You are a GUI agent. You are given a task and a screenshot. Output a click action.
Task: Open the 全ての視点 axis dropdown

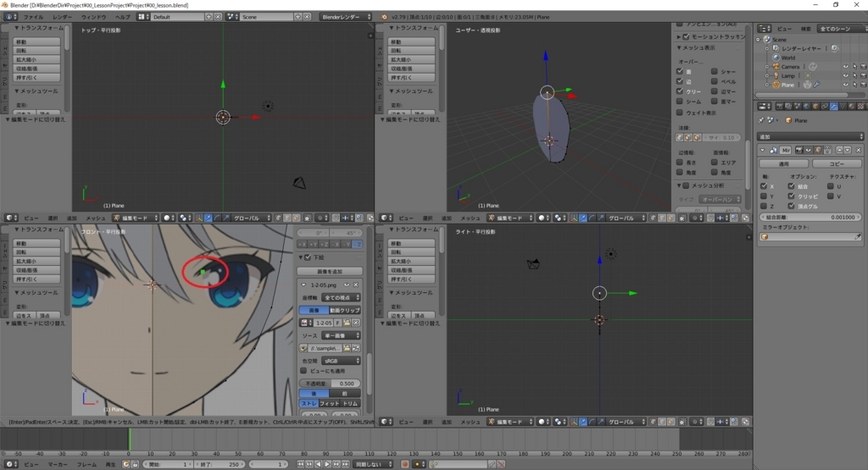pyautogui.click(x=341, y=297)
